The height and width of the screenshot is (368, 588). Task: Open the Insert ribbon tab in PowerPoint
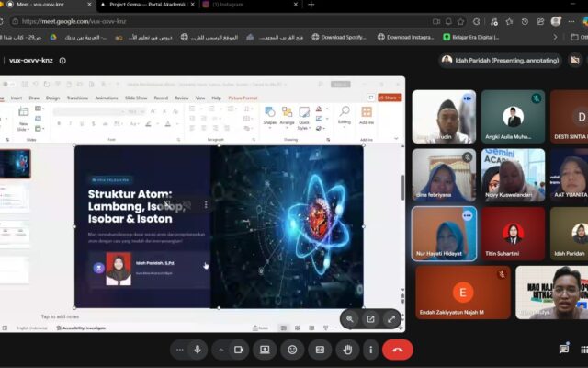(17, 98)
